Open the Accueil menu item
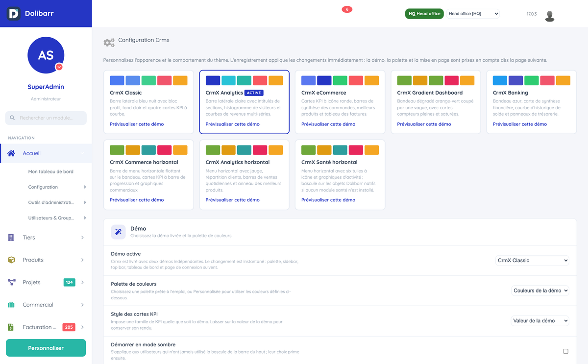 [46, 153]
